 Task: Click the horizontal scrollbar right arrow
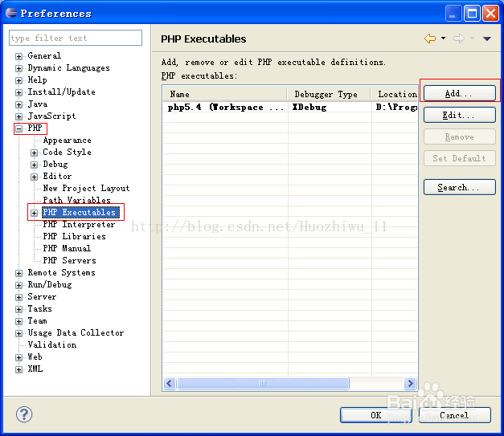tap(410, 383)
